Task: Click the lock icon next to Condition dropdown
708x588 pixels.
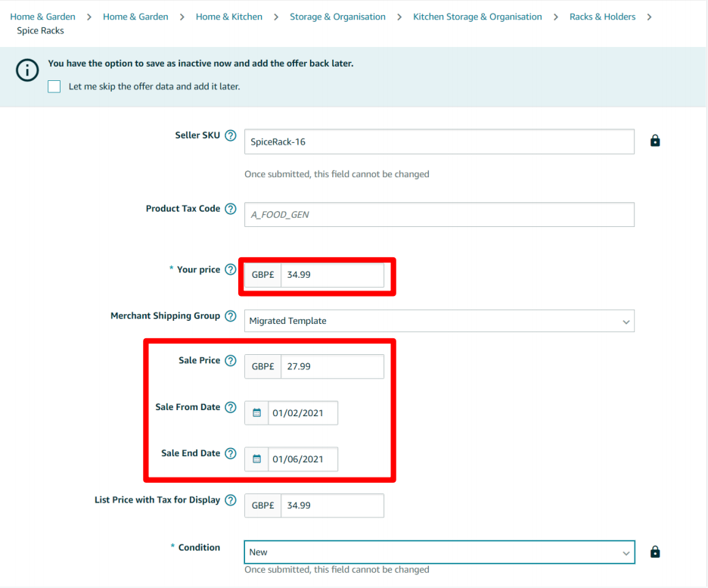Action: click(655, 552)
